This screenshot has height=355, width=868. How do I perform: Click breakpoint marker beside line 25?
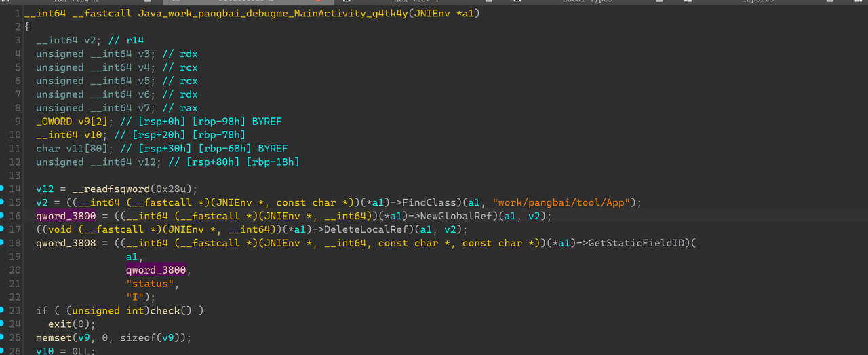[3, 337]
